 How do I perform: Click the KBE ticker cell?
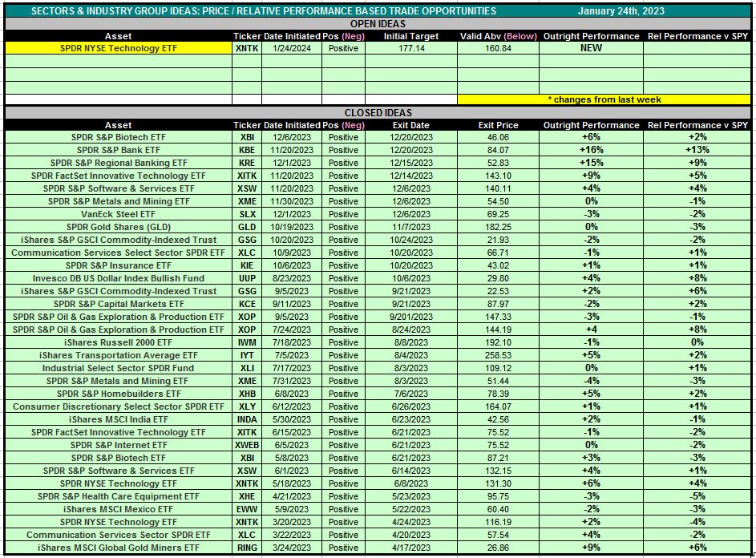247,150
